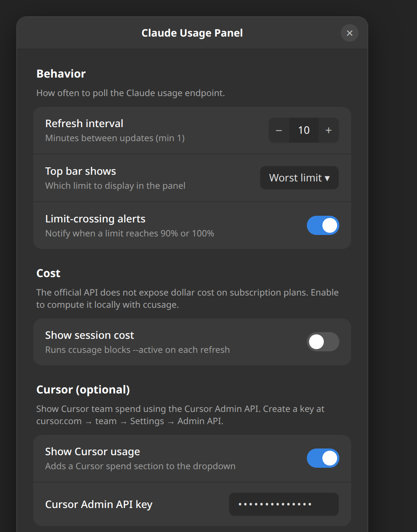Close the Claude Usage Panel dialog
The image size is (417, 532).
(x=349, y=33)
